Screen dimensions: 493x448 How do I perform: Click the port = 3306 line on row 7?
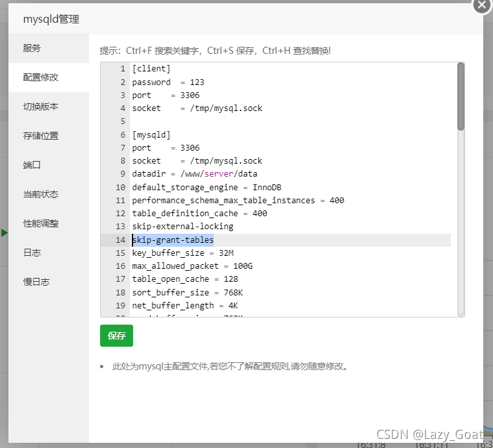(166, 148)
